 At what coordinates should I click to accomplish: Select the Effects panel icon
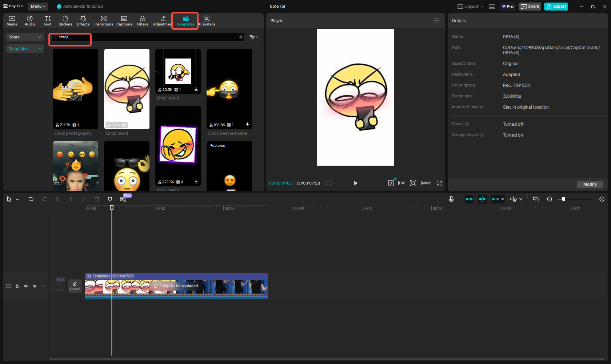click(83, 20)
